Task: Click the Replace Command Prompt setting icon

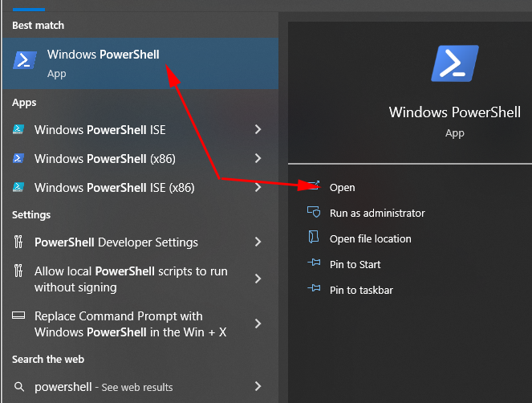Action: pyautogui.click(x=18, y=315)
